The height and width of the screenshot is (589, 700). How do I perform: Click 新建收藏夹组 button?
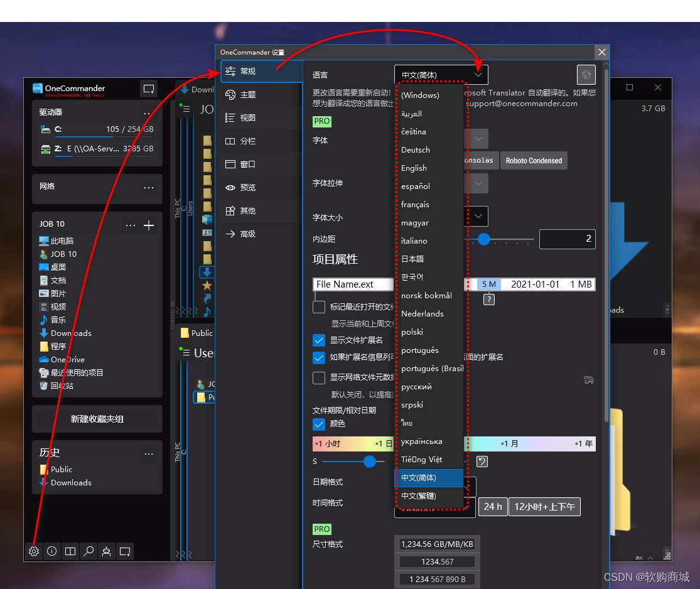[97, 419]
